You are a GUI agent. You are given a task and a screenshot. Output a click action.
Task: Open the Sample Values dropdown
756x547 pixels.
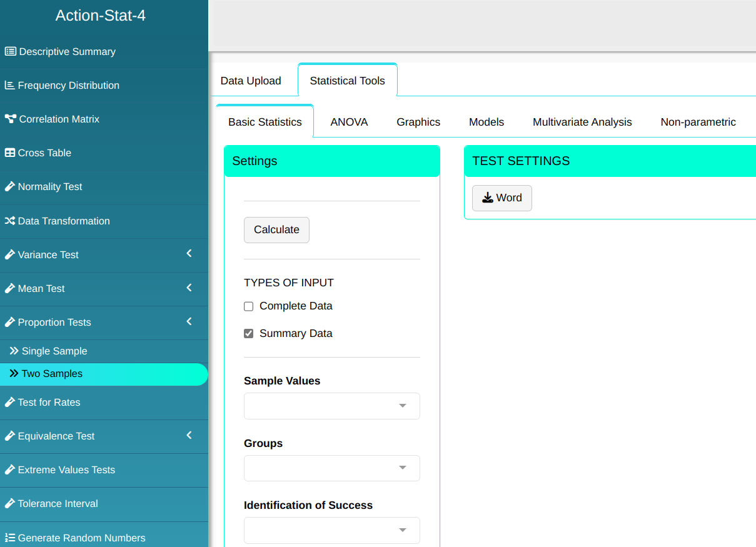(331, 406)
